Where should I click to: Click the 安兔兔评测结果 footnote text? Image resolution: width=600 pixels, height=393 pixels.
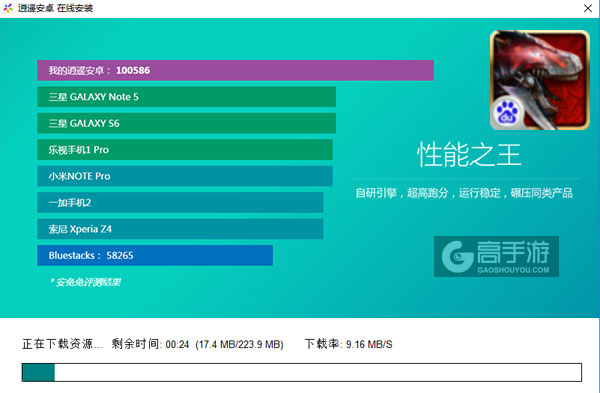[85, 282]
